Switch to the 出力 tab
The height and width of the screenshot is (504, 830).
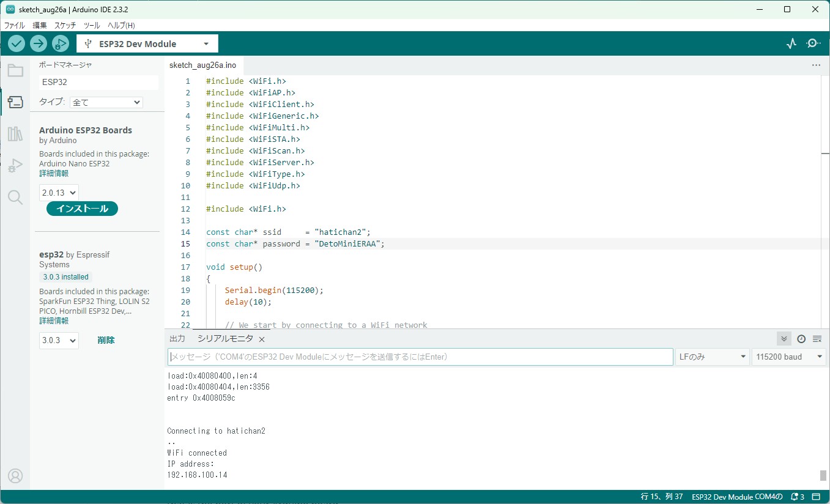click(x=177, y=339)
